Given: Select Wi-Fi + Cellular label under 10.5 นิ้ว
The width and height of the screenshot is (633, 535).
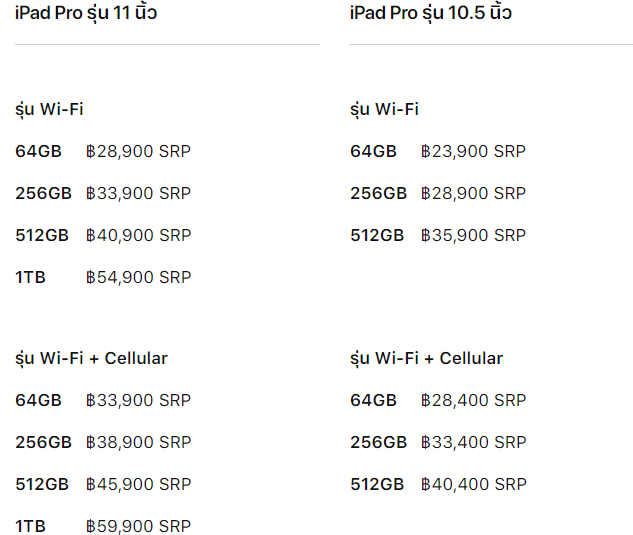Looking at the screenshot, I should tap(426, 358).
